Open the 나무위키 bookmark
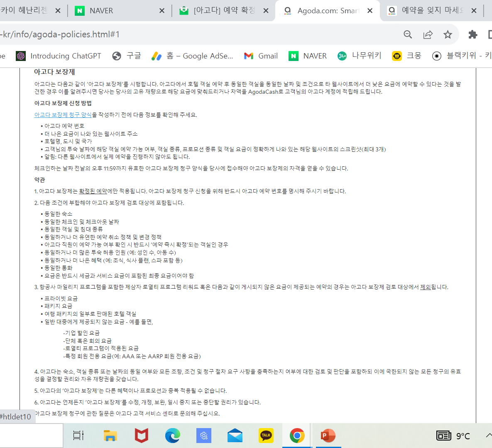Image resolution: width=492 pixels, height=448 pixels. tap(359, 56)
